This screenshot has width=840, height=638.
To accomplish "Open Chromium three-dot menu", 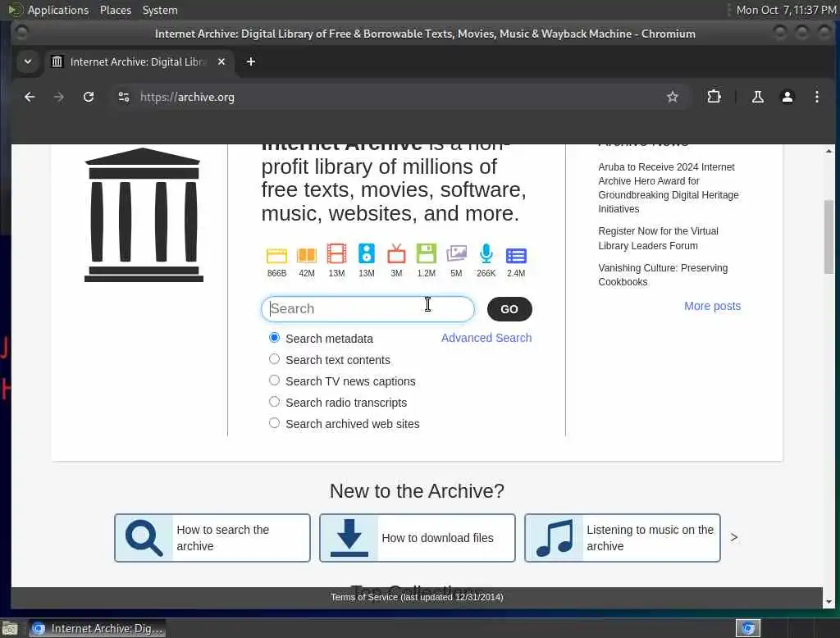I will point(816,97).
